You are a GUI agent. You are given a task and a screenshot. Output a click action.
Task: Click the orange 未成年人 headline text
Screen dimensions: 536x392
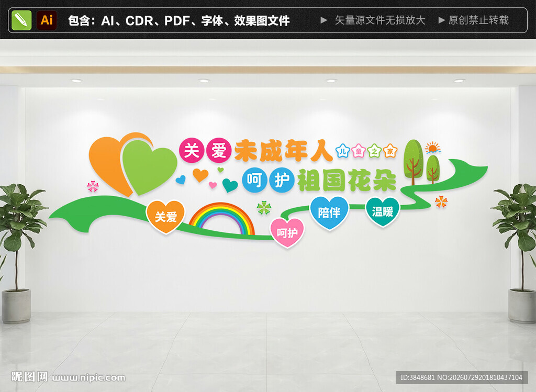pyautogui.click(x=283, y=151)
